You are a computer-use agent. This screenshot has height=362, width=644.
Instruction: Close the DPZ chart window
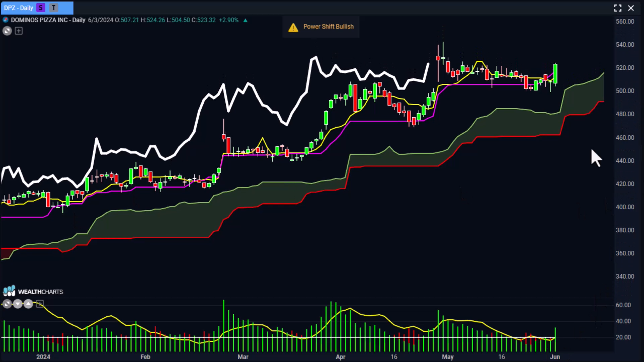[x=631, y=8]
